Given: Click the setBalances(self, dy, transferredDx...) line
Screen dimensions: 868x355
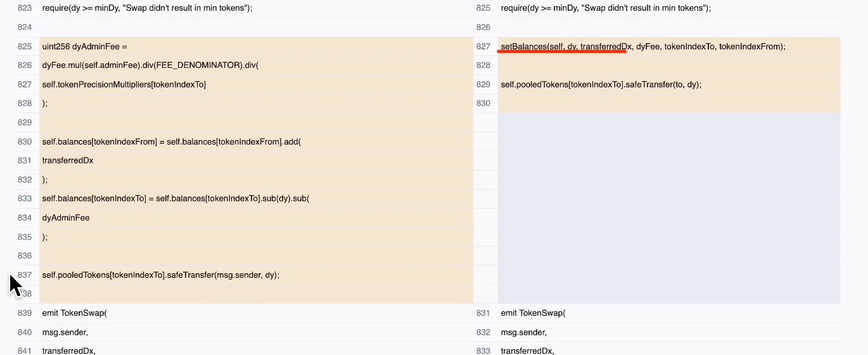Looking at the screenshot, I should (643, 46).
